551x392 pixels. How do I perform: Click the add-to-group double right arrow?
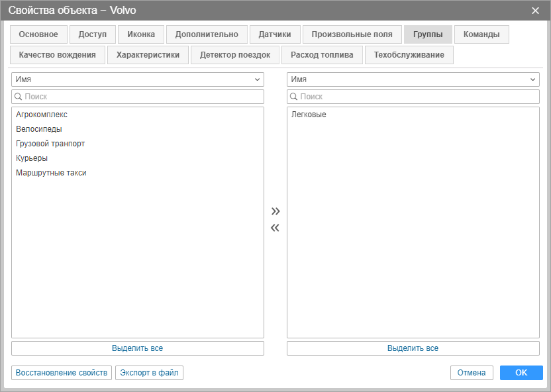click(x=275, y=211)
